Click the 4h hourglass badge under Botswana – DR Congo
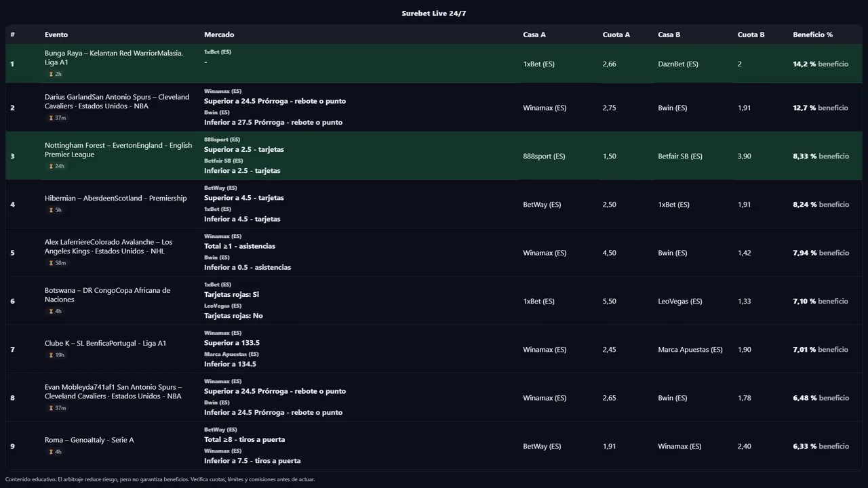The height and width of the screenshot is (488, 868). [55, 311]
